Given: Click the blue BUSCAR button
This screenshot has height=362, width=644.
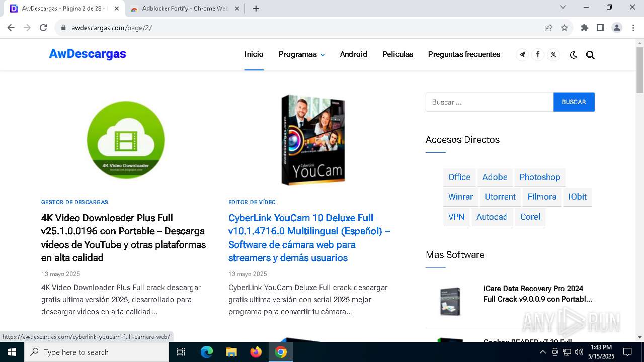Looking at the screenshot, I should (574, 102).
